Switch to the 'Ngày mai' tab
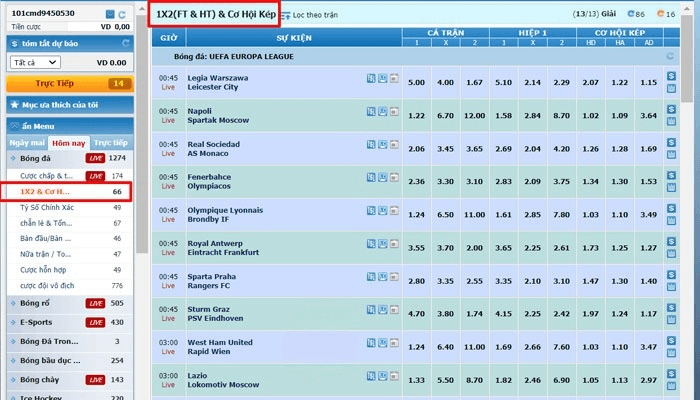The image size is (700, 400). point(27,143)
